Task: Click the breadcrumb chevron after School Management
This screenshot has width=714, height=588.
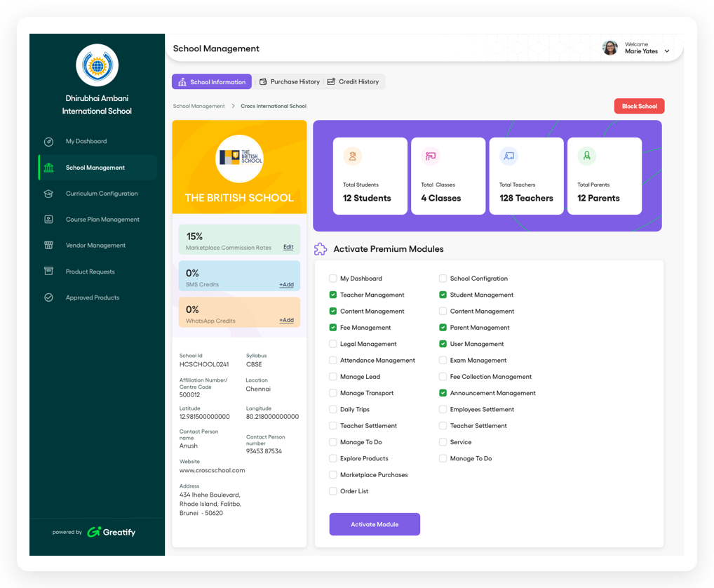Action: 233,107
